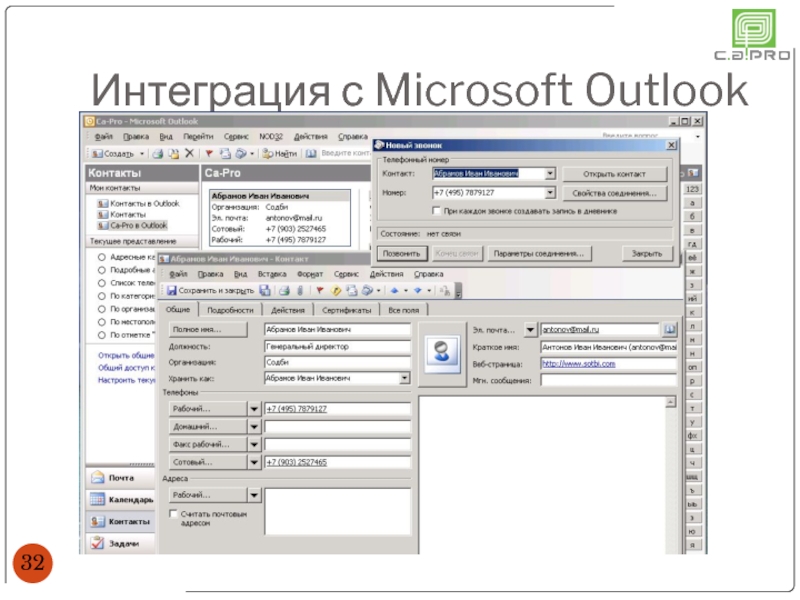This screenshot has height=600, width=800.
Task: Select Список телефонов view radio button
Action: (x=102, y=283)
